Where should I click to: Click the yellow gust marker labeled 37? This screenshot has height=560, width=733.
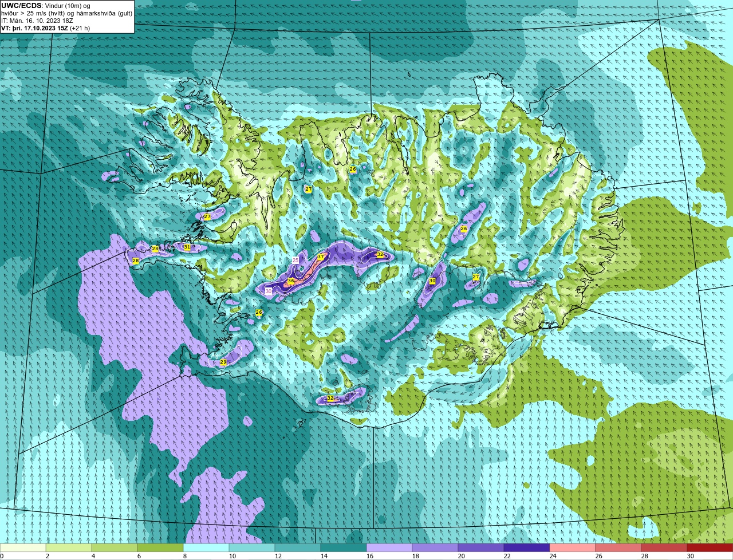coord(321,257)
